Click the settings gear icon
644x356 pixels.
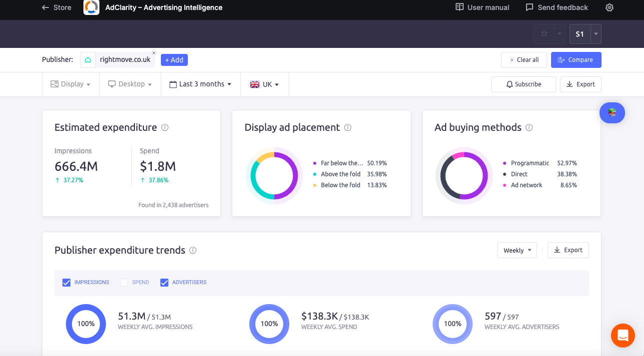609,7
